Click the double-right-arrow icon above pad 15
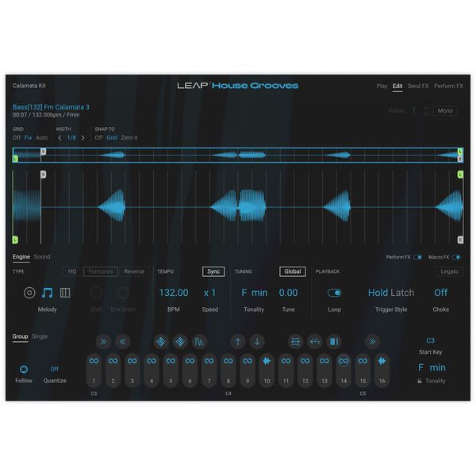The width and height of the screenshot is (476, 476). (372, 342)
